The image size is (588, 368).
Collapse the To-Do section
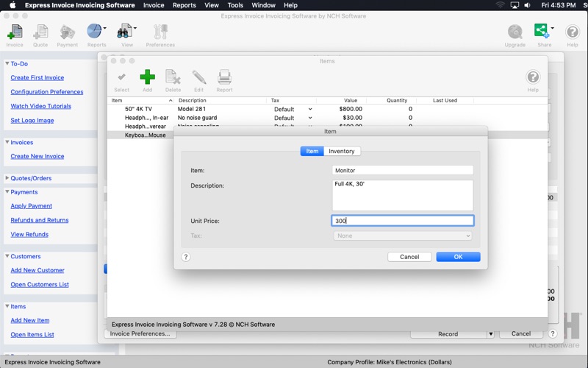[7, 63]
